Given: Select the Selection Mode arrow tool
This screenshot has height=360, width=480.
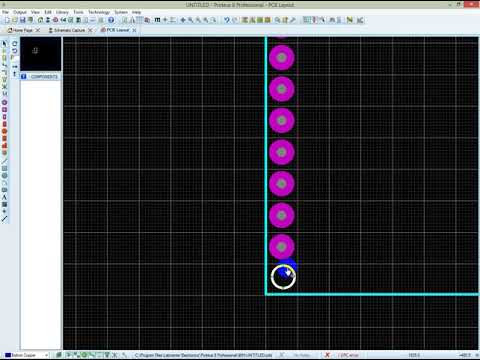Looking at the screenshot, I should point(5,44).
